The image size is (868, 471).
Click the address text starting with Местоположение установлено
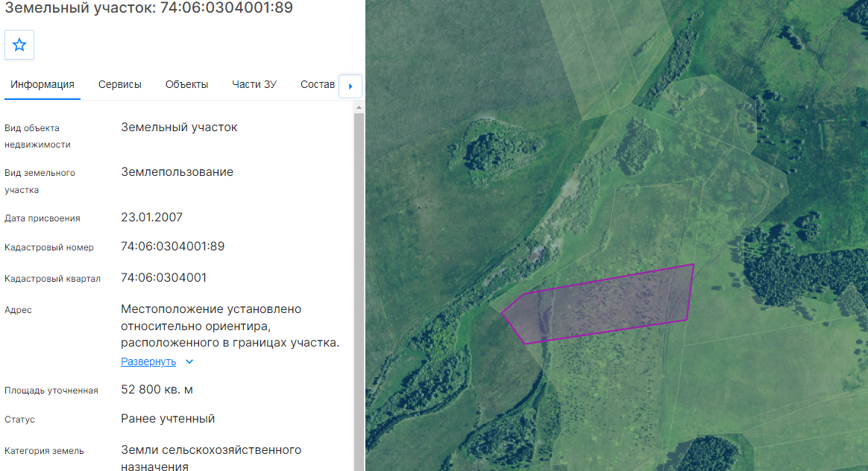click(230, 326)
